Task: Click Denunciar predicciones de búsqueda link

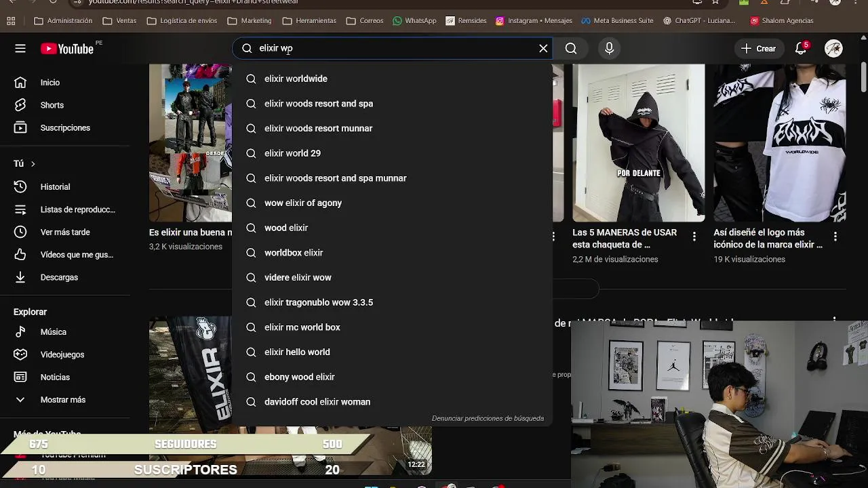Action: click(x=488, y=418)
